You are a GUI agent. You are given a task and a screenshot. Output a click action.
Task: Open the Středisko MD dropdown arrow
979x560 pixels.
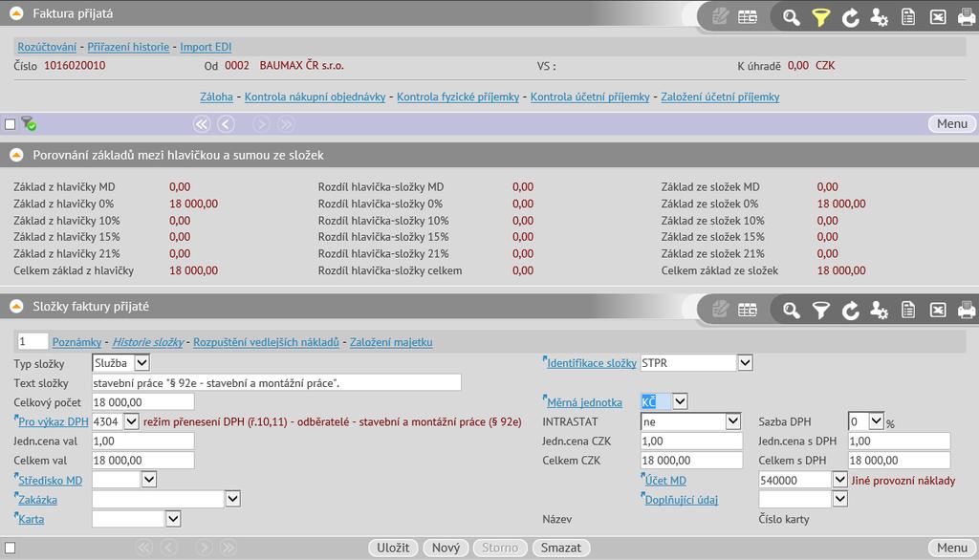[148, 480]
